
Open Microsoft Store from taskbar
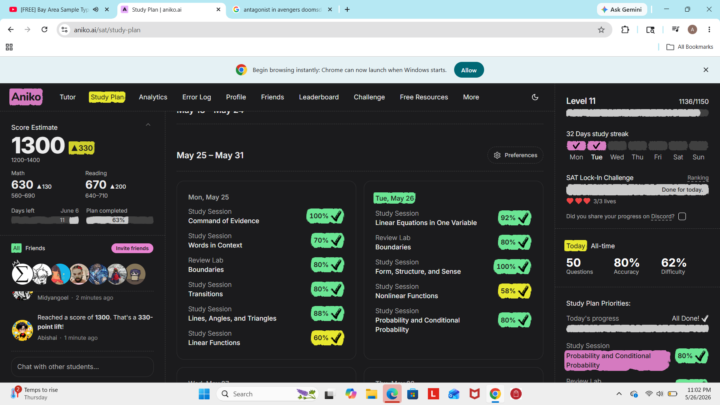pos(413,394)
